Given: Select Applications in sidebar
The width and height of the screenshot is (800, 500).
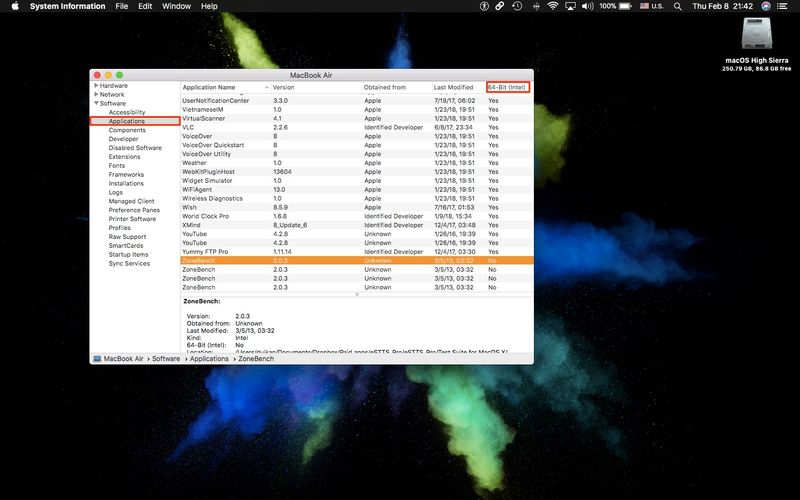Looking at the screenshot, I should coord(127,121).
